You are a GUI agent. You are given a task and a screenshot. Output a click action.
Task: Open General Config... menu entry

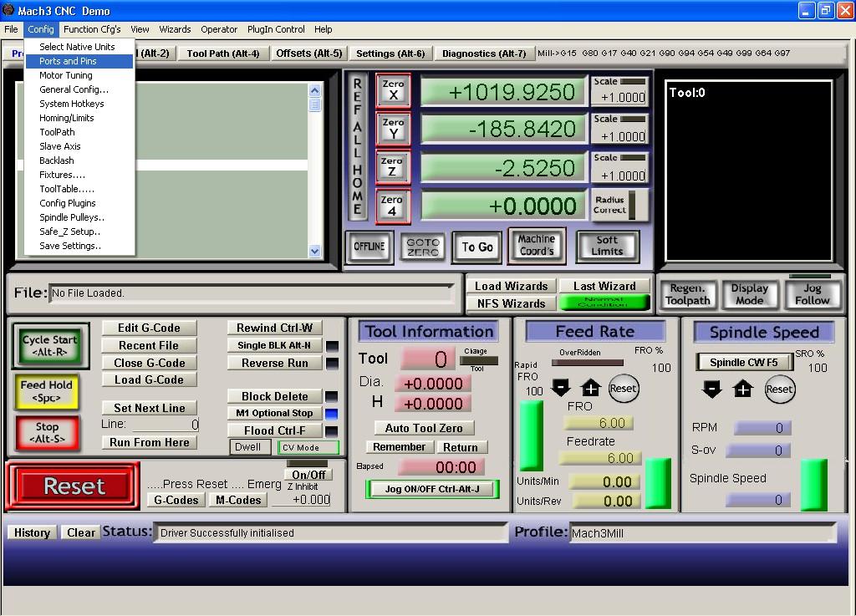pyautogui.click(x=79, y=89)
